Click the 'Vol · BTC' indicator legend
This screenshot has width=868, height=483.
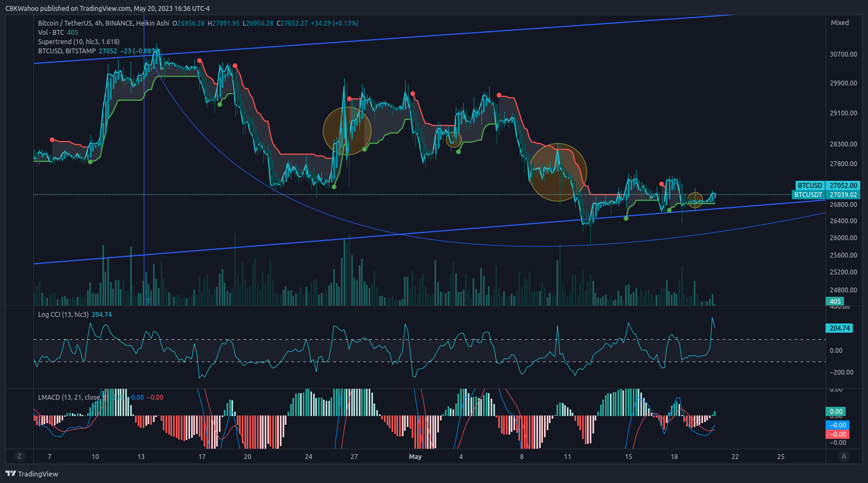click(x=51, y=33)
